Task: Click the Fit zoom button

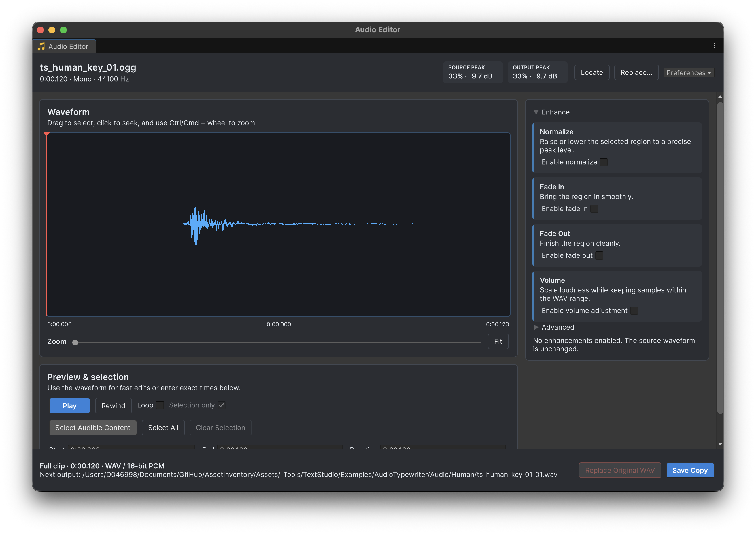Action: (x=498, y=342)
